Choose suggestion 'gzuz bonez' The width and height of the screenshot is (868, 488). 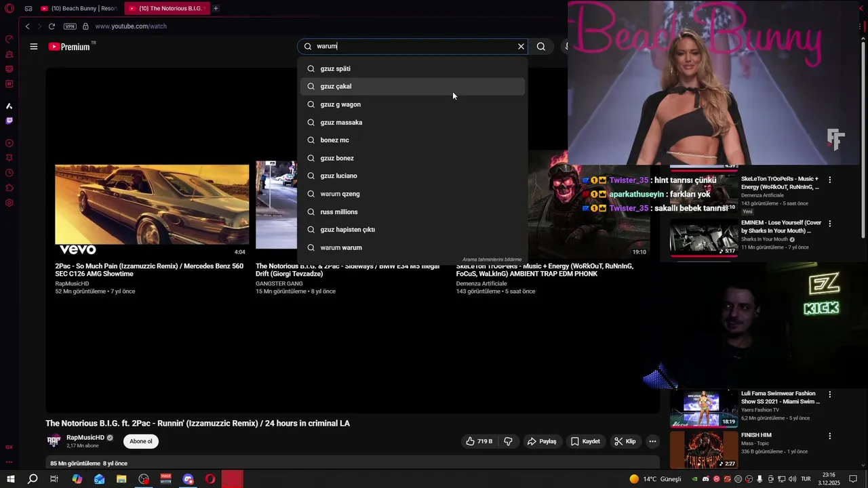click(x=412, y=158)
